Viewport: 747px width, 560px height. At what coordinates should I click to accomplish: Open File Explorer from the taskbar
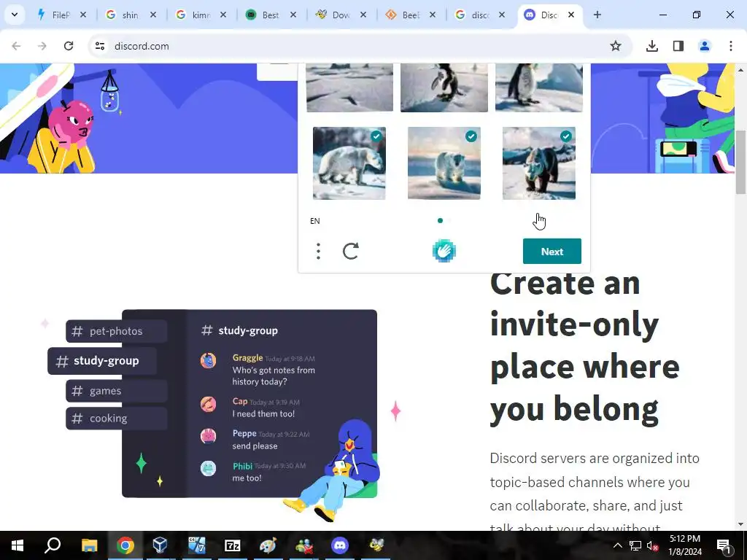[89, 545]
